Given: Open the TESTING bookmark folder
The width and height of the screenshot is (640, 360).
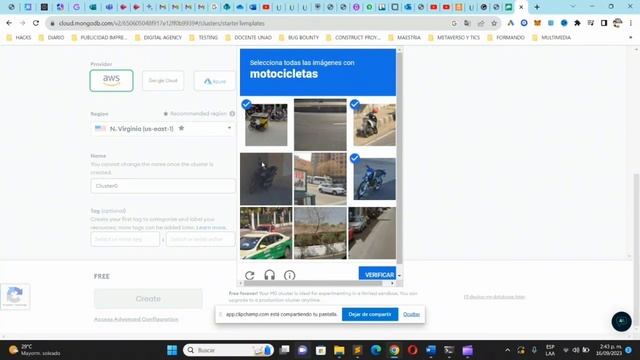Looking at the screenshot, I should coord(203,38).
